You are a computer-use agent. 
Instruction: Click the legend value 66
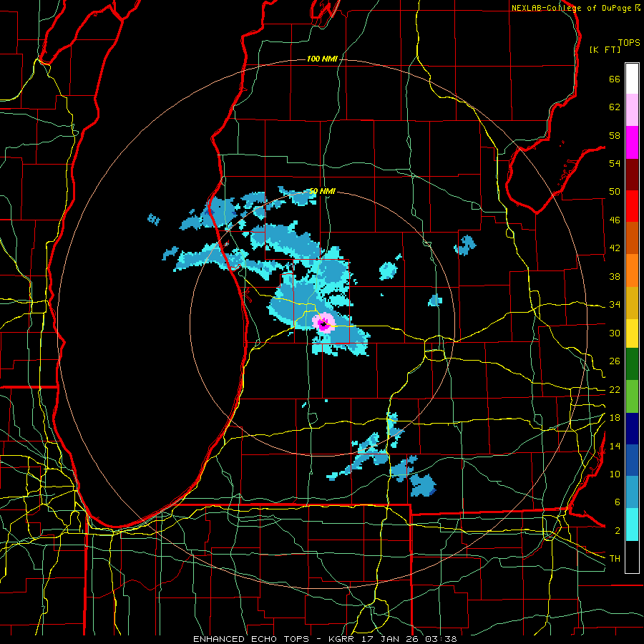tap(615, 79)
